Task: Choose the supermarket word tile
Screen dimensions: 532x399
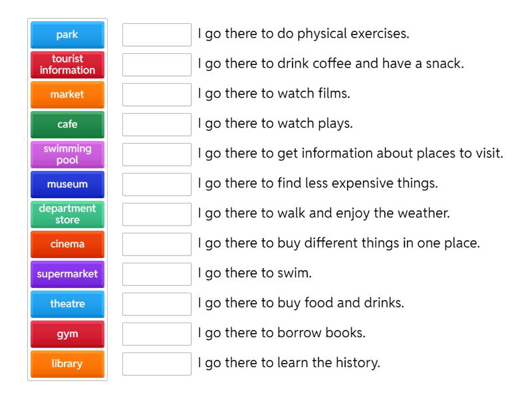Action: (66, 274)
